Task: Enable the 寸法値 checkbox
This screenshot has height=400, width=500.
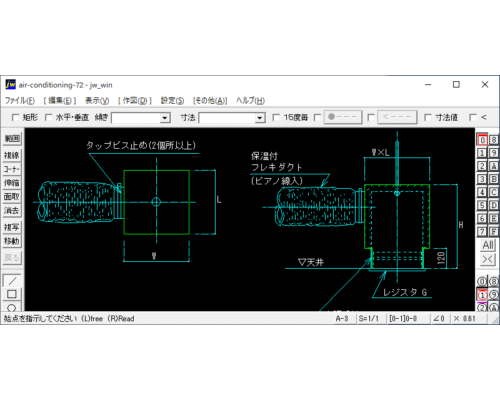Action: 428,117
